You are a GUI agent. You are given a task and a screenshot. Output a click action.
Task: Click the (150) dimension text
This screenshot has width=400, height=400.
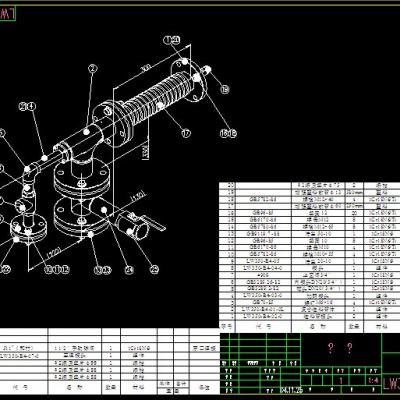[137, 197]
